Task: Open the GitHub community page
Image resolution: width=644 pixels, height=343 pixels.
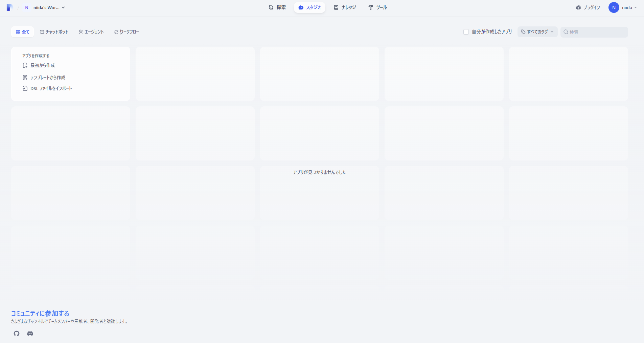Action: pos(16,334)
